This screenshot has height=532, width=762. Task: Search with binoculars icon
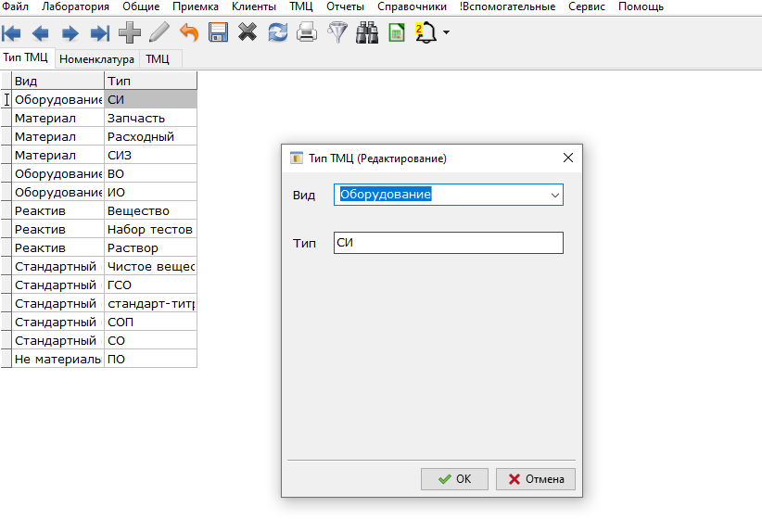(x=367, y=32)
